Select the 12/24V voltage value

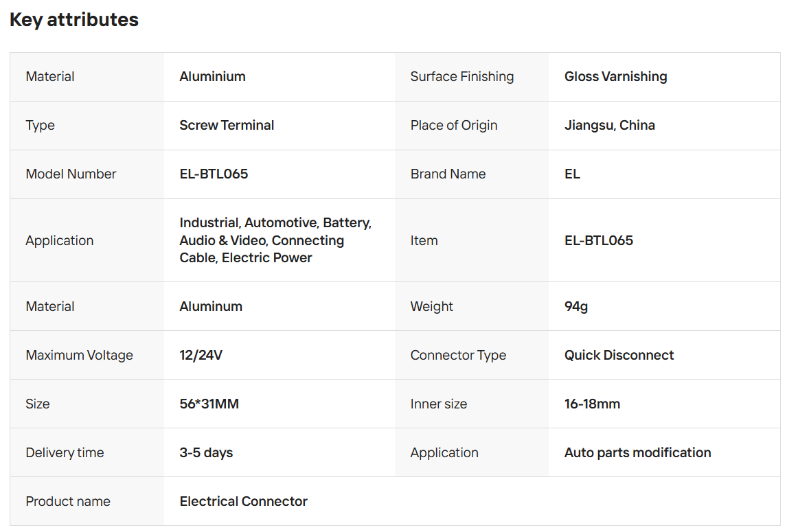(x=201, y=356)
